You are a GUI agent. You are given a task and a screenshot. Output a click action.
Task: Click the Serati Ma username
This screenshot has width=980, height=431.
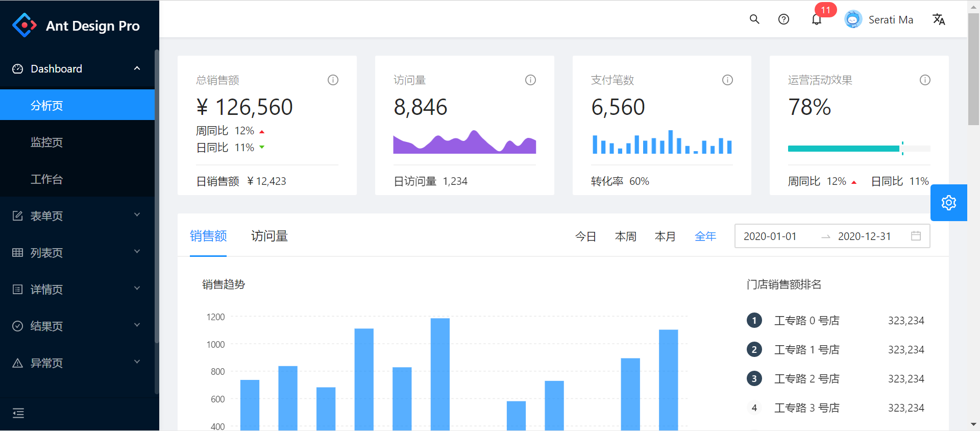tap(891, 20)
